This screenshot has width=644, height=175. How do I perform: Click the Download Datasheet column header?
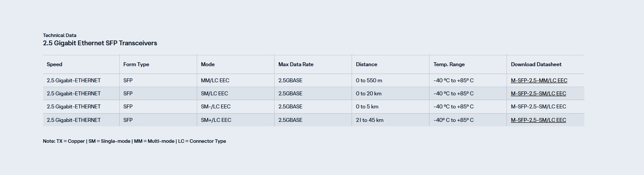click(x=536, y=64)
